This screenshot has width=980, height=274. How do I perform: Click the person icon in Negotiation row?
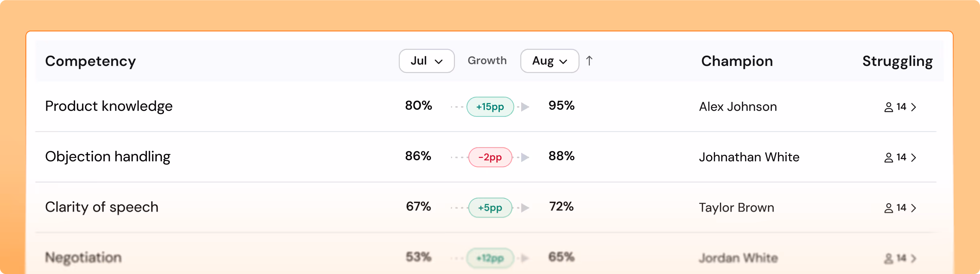point(888,258)
